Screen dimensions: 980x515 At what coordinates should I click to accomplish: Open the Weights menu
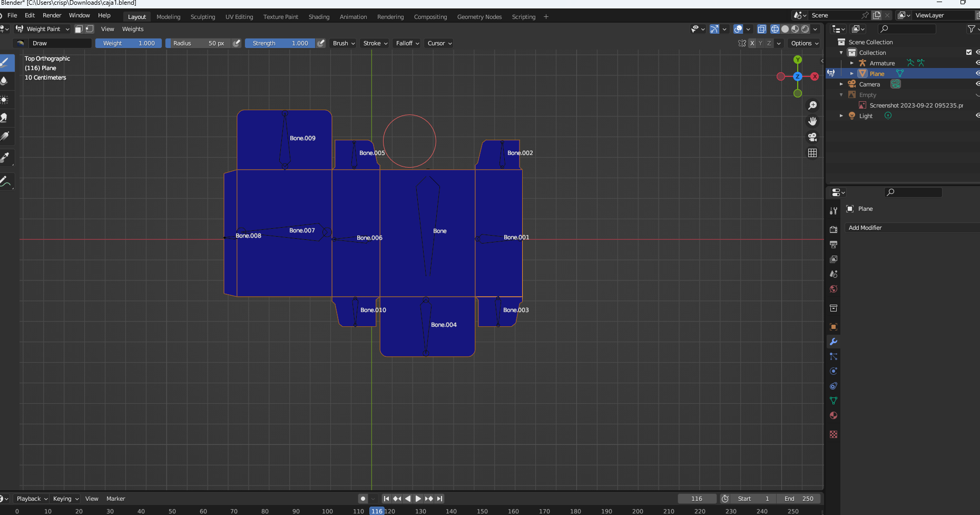pyautogui.click(x=133, y=29)
